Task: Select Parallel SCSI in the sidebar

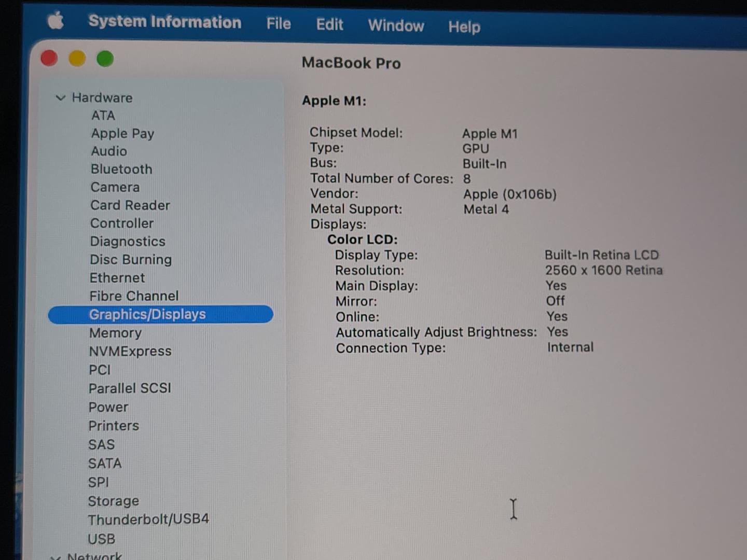Action: [130, 388]
